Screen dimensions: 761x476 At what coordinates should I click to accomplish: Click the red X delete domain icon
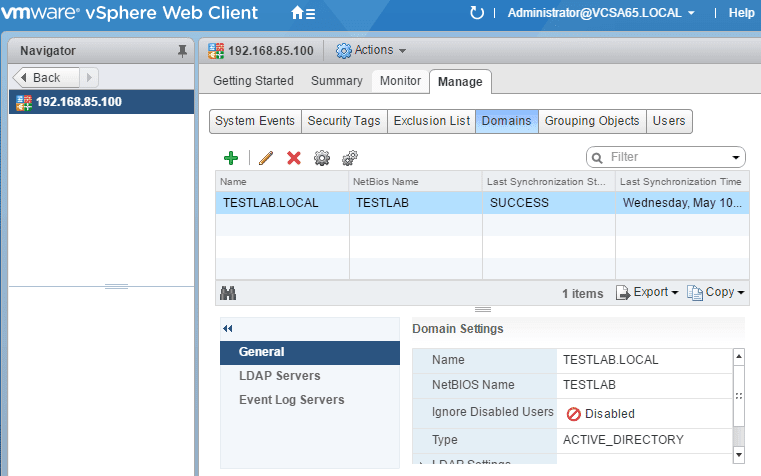pyautogui.click(x=294, y=158)
